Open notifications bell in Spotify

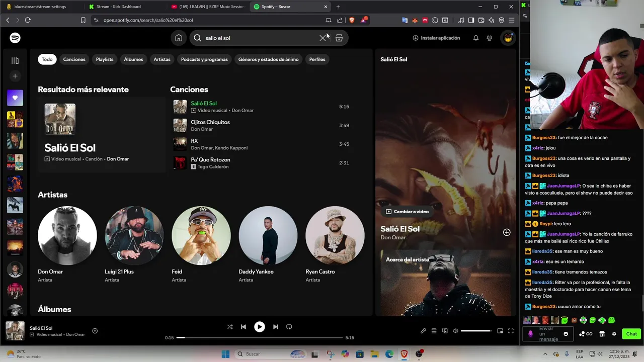pyautogui.click(x=476, y=38)
